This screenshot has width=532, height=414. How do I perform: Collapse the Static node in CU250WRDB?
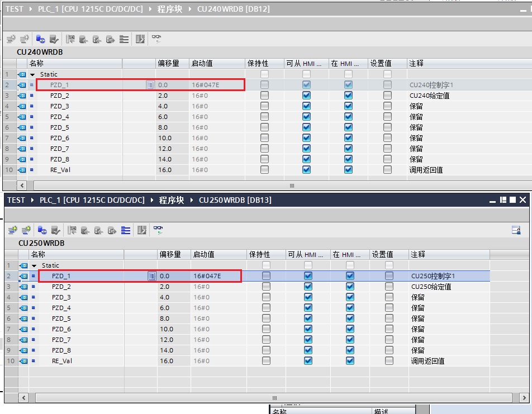click(x=34, y=265)
